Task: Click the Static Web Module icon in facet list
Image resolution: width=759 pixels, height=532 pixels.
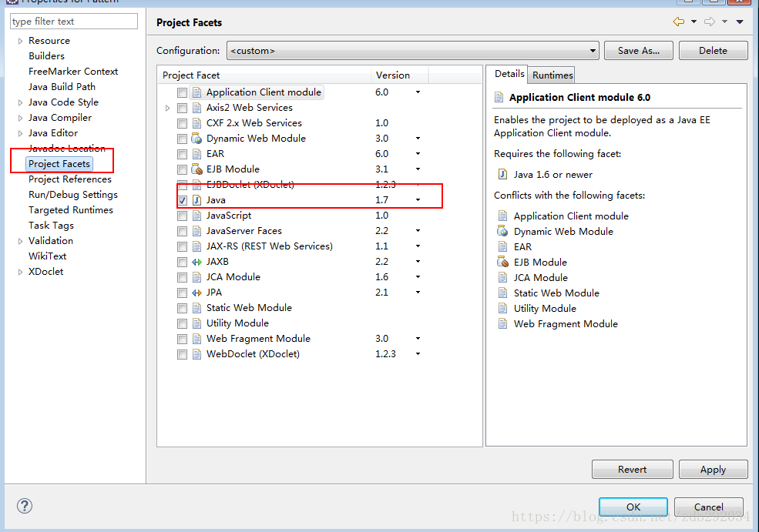Action: 196,308
